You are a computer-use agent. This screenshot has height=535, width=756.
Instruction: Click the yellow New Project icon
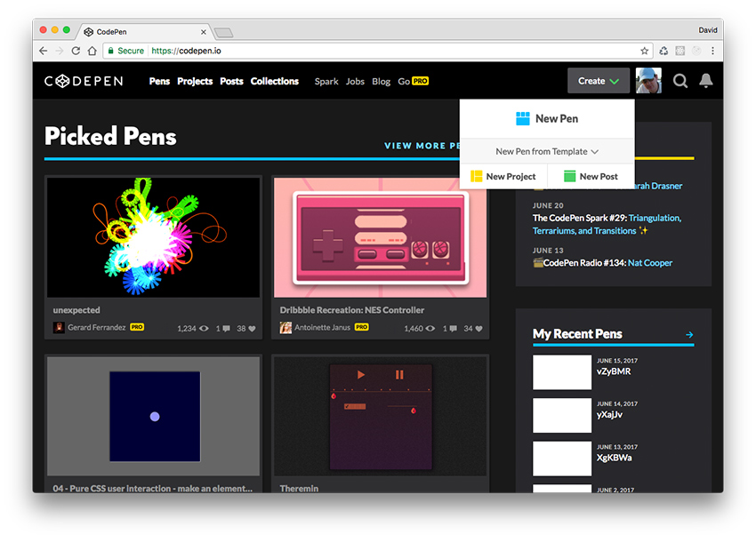click(x=477, y=176)
